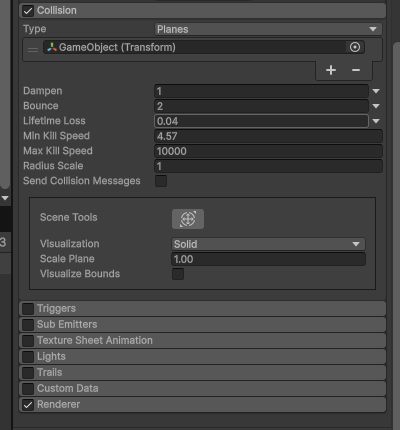Viewport: 400px width, 430px height.
Task: Add a new collision plane
Action: (x=331, y=70)
